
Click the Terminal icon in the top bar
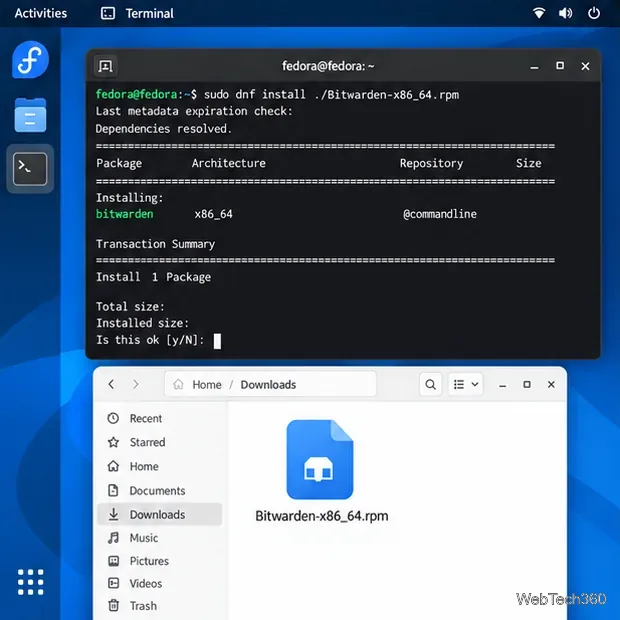(108, 13)
